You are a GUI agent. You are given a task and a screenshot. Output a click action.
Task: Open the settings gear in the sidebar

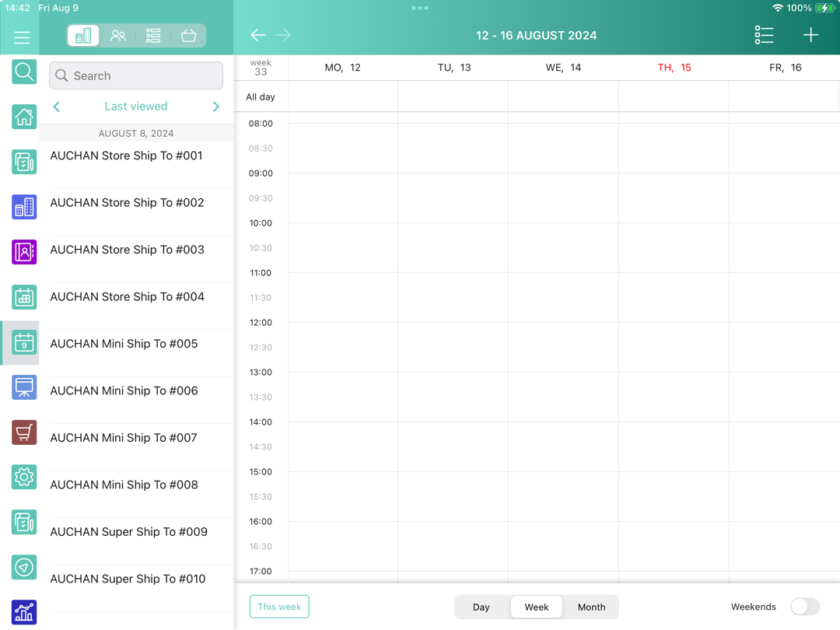coord(23,477)
